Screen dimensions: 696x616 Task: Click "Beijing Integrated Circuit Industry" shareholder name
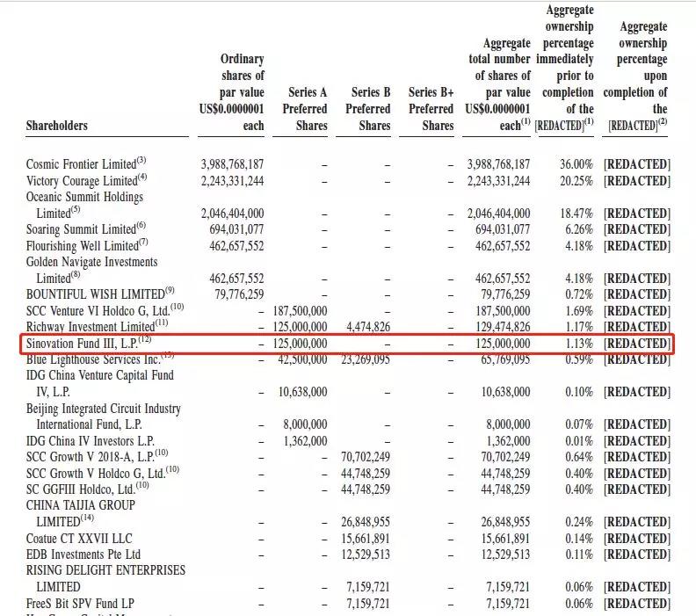(x=104, y=409)
